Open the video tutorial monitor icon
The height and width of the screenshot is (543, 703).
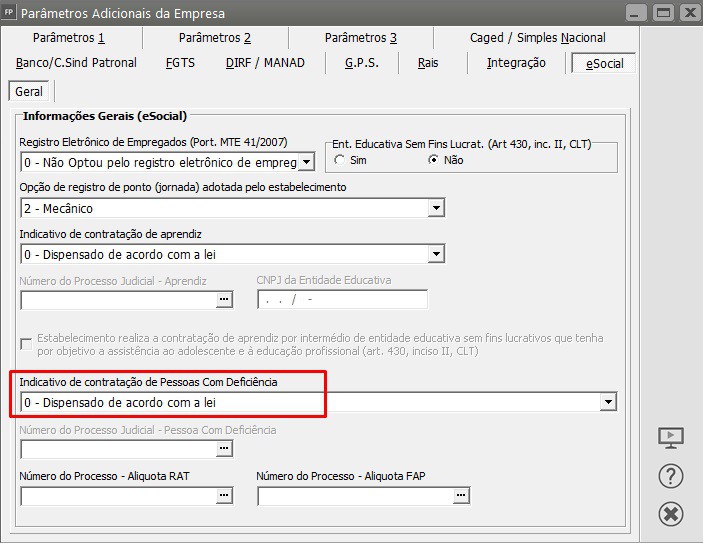(x=671, y=438)
